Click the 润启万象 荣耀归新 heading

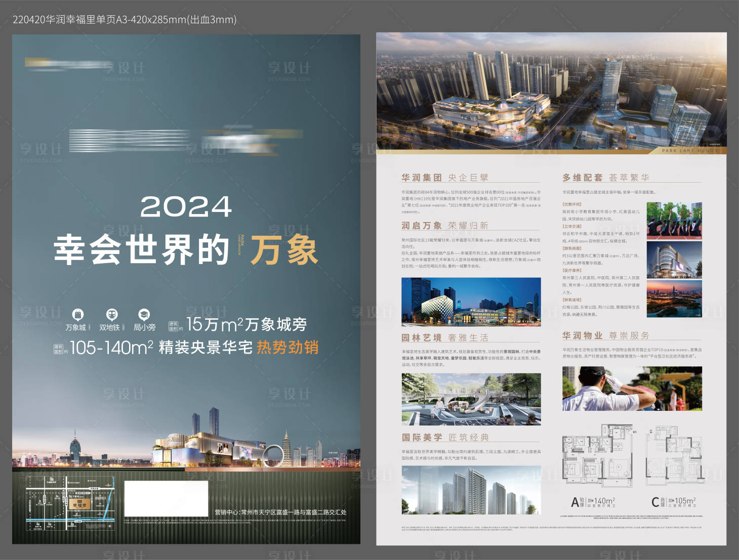pyautogui.click(x=445, y=226)
